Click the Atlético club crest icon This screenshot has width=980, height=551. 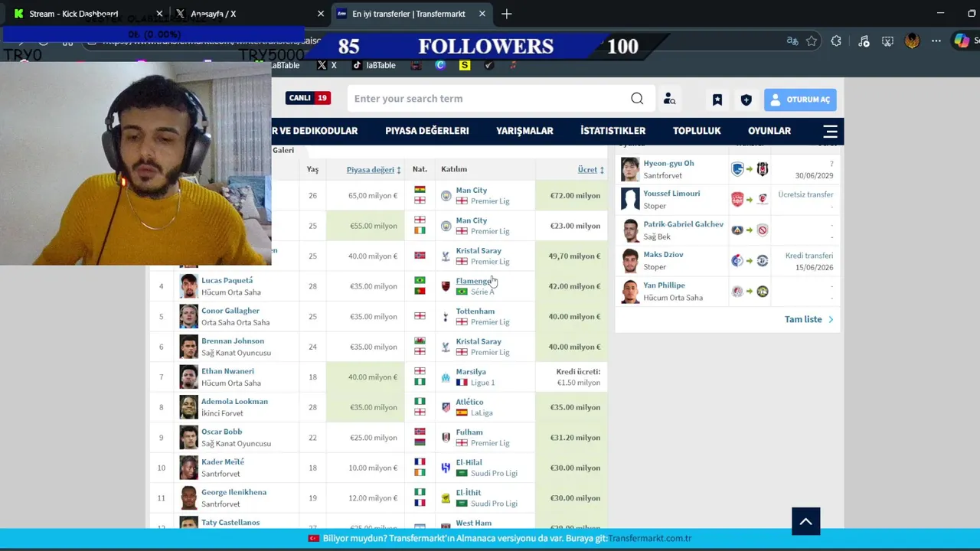point(446,407)
